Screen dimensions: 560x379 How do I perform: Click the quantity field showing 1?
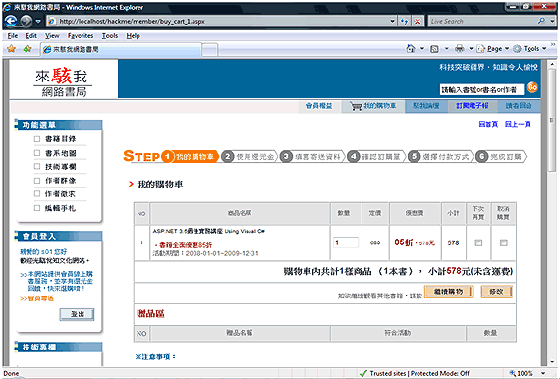pyautogui.click(x=346, y=243)
